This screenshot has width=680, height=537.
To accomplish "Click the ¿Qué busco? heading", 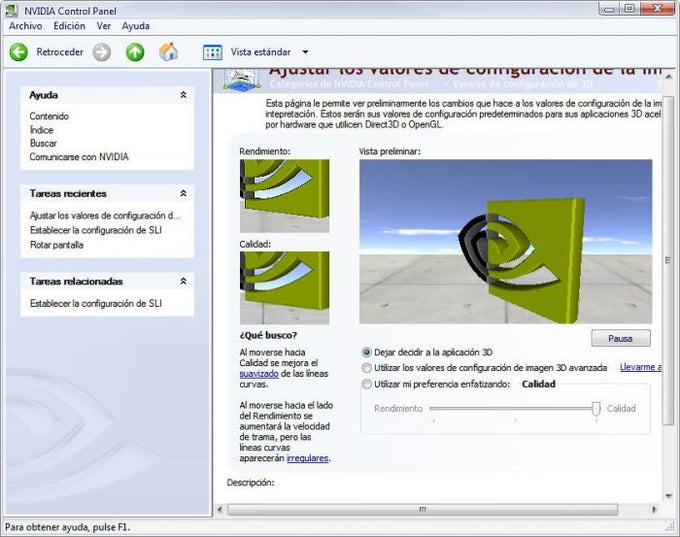I will click(268, 335).
